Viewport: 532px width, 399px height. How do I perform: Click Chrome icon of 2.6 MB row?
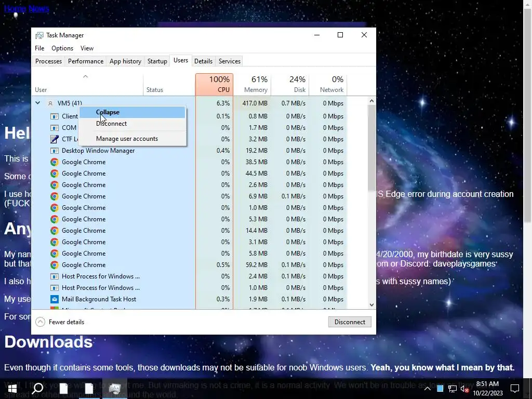point(54,185)
